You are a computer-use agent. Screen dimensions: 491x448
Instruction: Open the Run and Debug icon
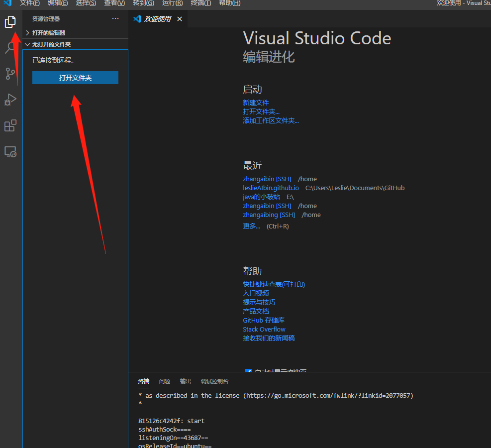click(x=10, y=100)
